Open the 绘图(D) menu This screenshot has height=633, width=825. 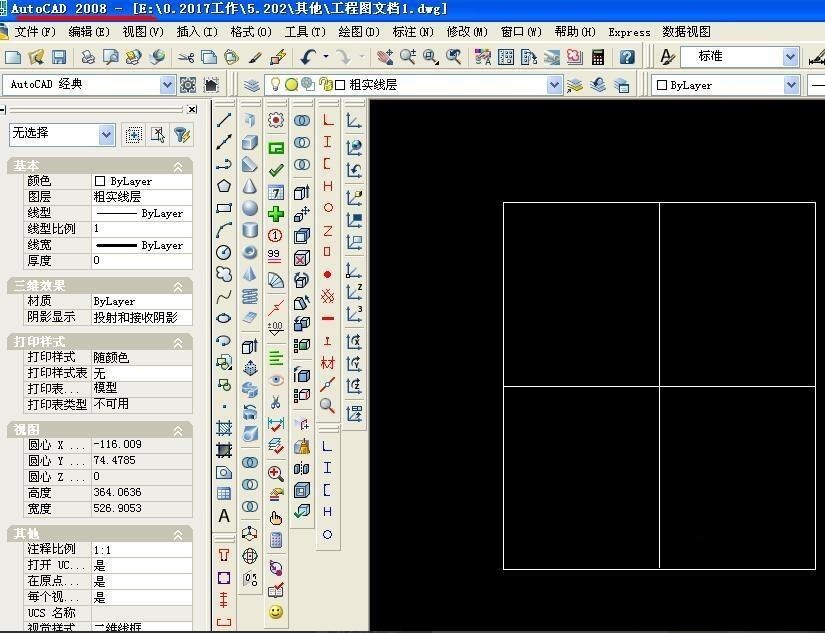(x=359, y=32)
